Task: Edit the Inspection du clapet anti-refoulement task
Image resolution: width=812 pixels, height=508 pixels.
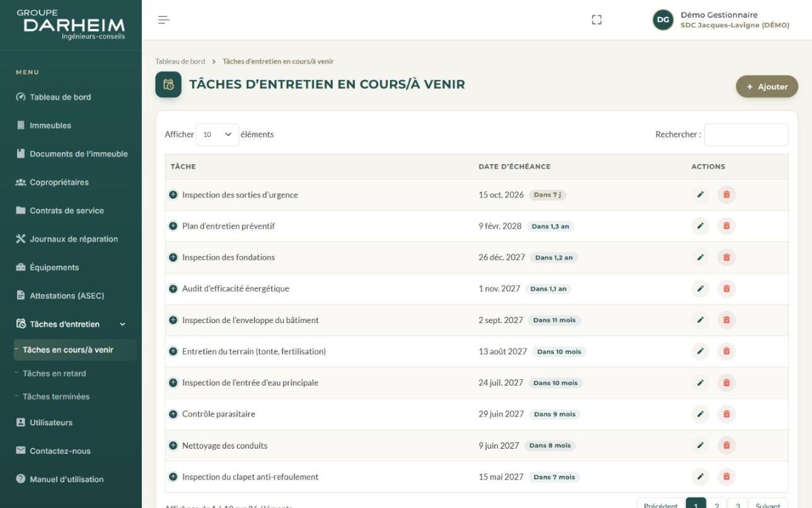Action: tap(700, 477)
